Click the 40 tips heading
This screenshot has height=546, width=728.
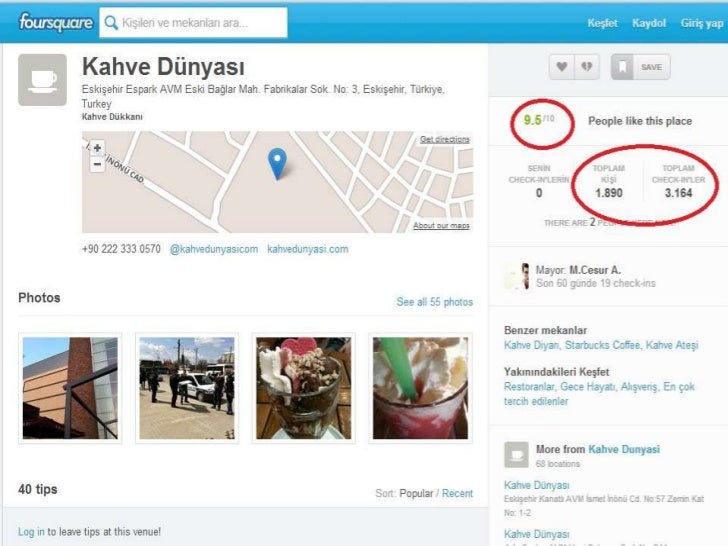38,489
